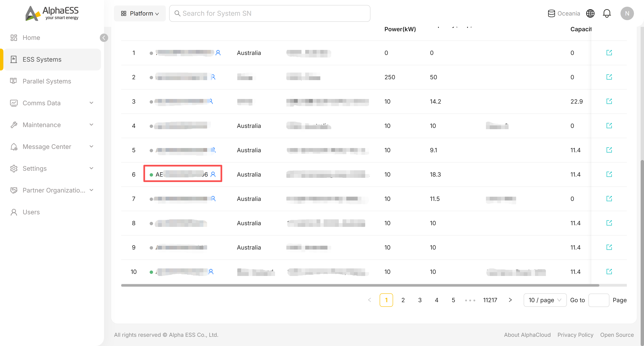The height and width of the screenshot is (346, 644).
Task: Open details icon for row 5
Action: pos(609,150)
